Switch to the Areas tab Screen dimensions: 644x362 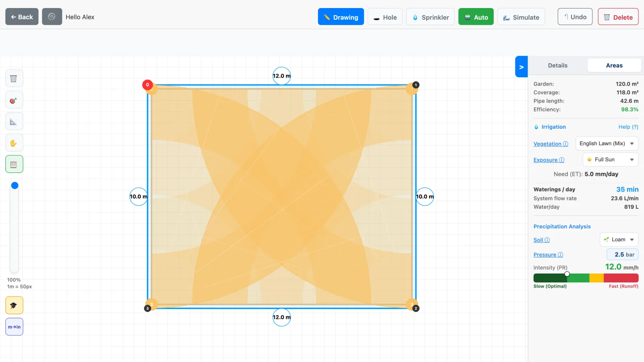[614, 66]
